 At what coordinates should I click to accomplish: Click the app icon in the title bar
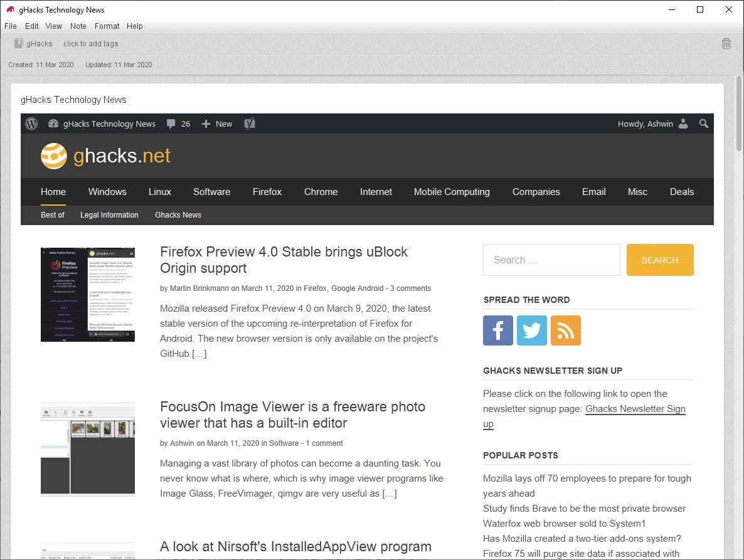pyautogui.click(x=10, y=9)
